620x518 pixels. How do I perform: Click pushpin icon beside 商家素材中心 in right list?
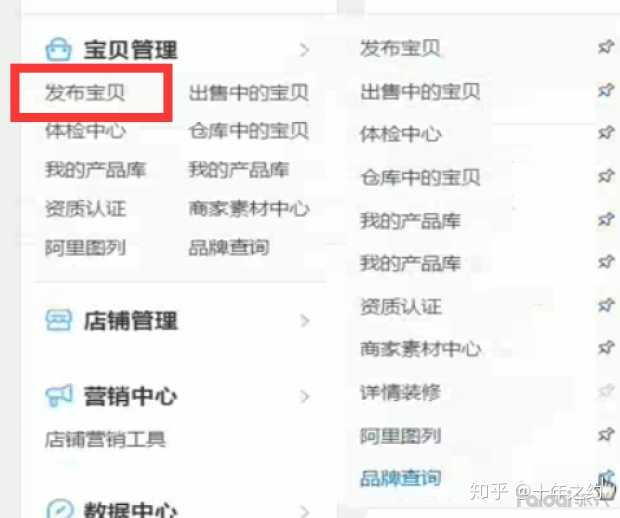coord(606,348)
